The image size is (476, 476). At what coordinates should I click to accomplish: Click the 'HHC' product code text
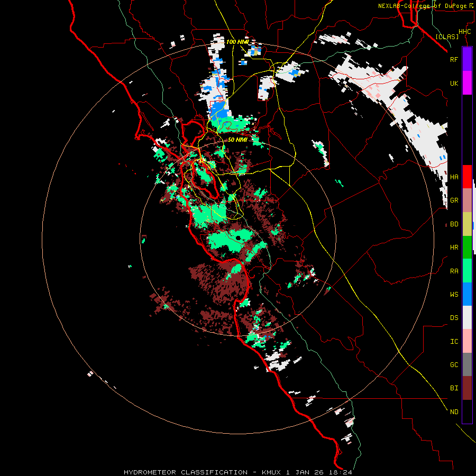464,32
